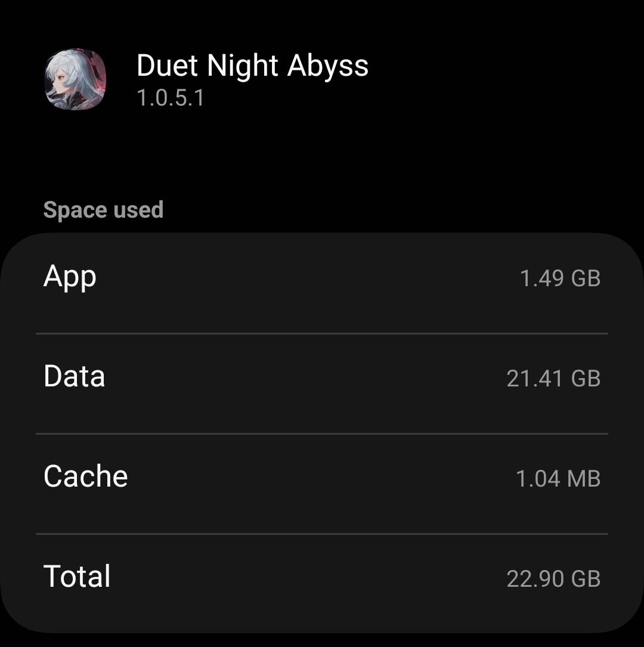This screenshot has width=644, height=647.
Task: Click the 1.04 MB cache size value
Action: coord(558,479)
